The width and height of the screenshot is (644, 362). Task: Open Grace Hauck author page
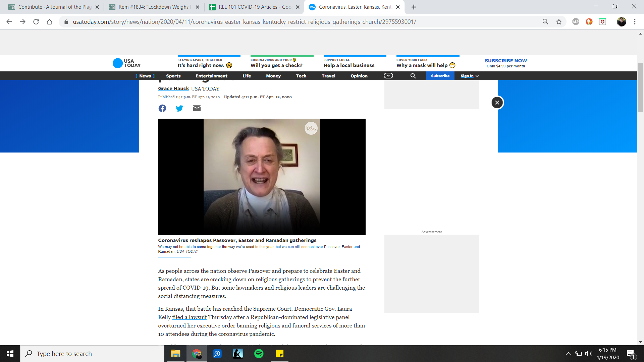point(173,88)
